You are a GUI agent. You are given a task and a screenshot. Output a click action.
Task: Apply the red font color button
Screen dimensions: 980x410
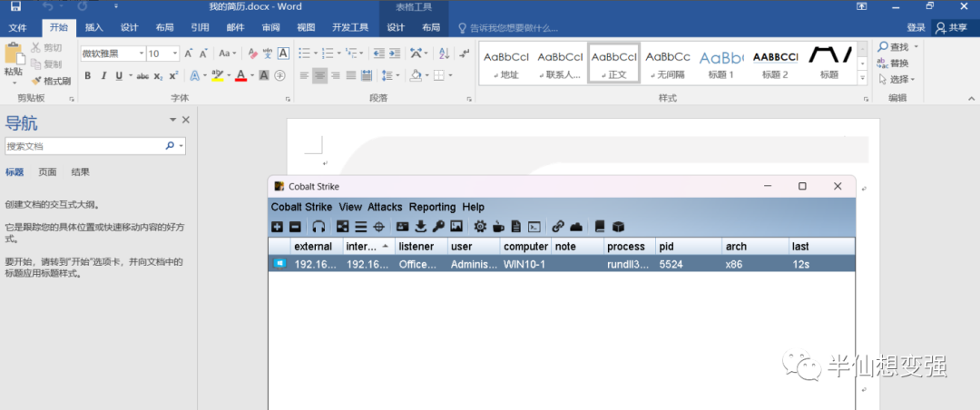click(240, 75)
